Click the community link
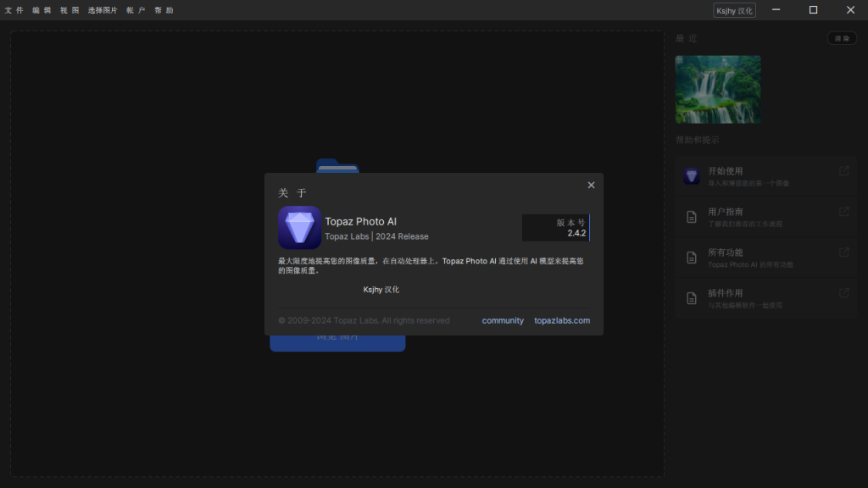Image resolution: width=868 pixels, height=488 pixels. pyautogui.click(x=503, y=320)
